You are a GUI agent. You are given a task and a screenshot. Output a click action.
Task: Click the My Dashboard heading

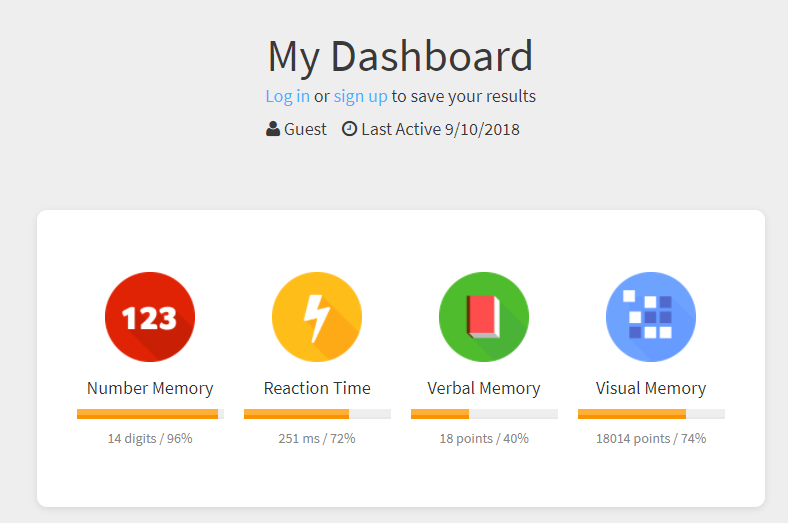tap(400, 56)
